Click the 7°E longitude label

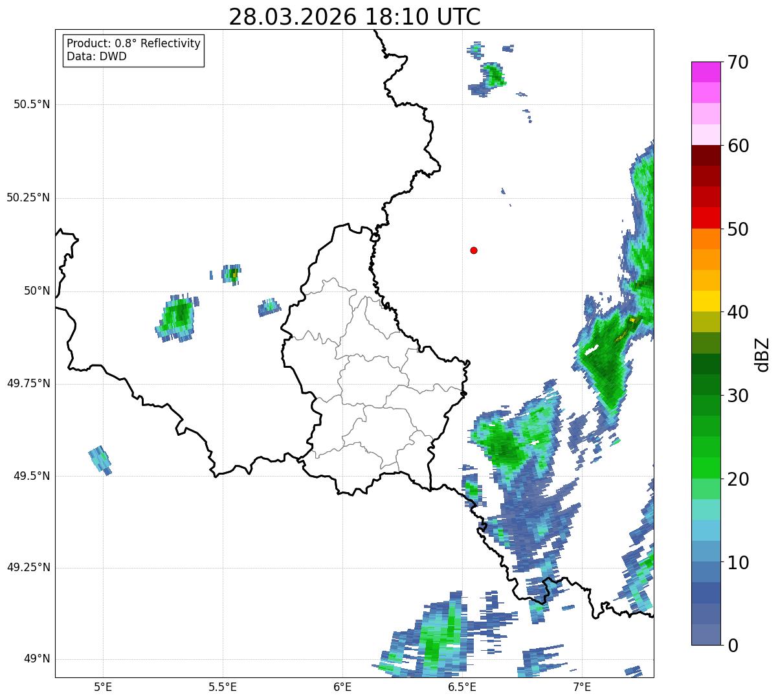582,686
